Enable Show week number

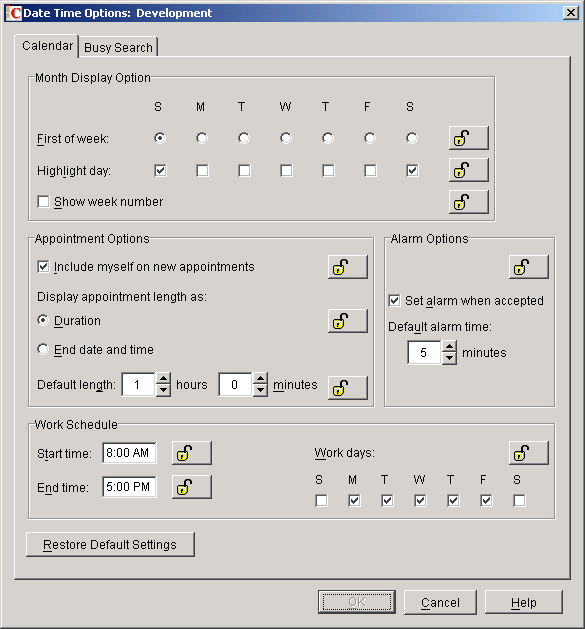(x=43, y=201)
